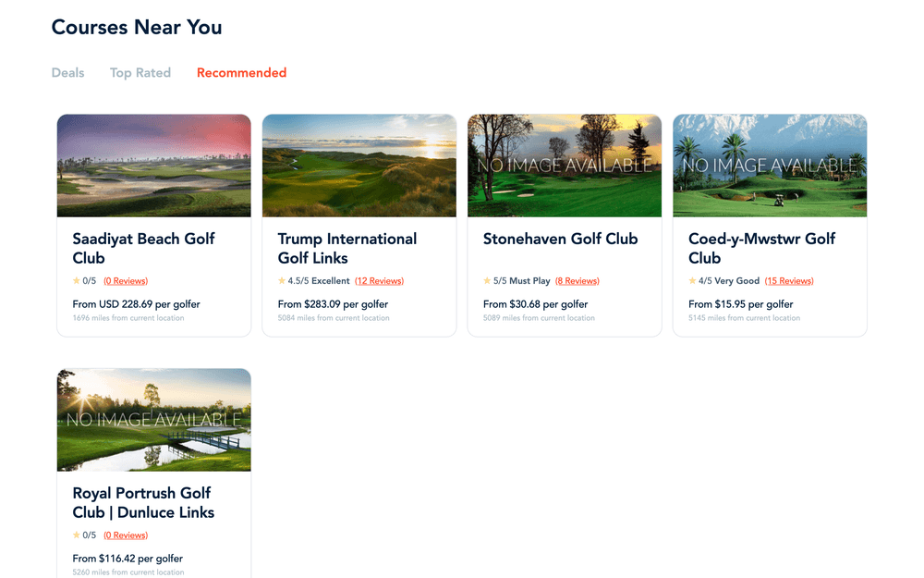Click the star icon on Saadiyat Beach card
Viewport: 924px width, 578px height.
[x=76, y=281]
